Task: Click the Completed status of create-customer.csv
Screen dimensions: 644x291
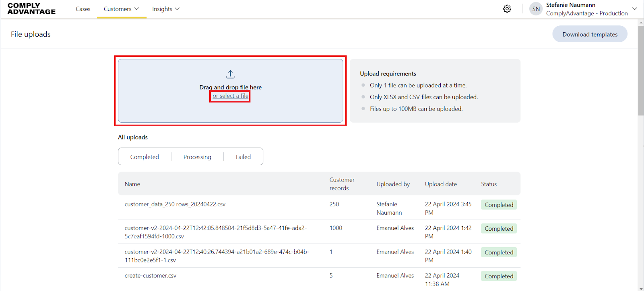Action: coord(499,276)
